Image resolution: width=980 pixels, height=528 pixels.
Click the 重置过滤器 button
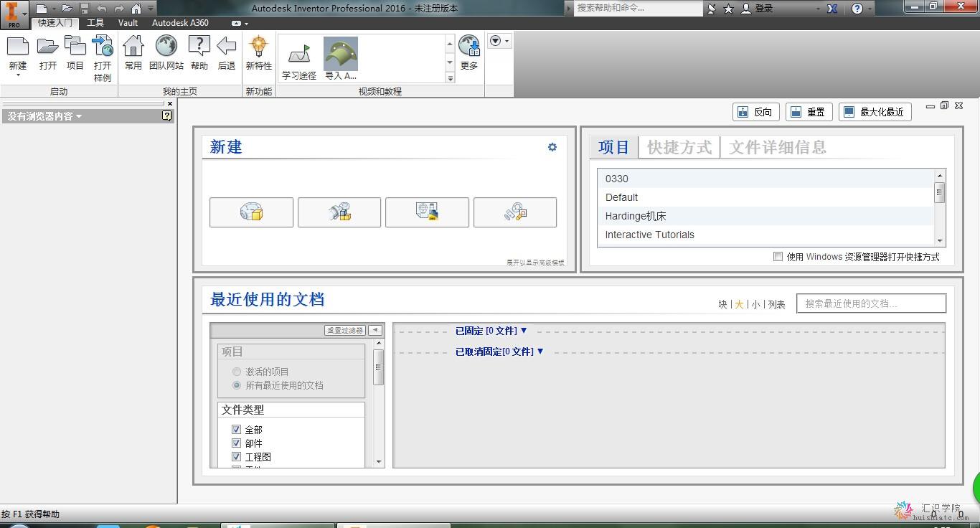tap(345, 330)
